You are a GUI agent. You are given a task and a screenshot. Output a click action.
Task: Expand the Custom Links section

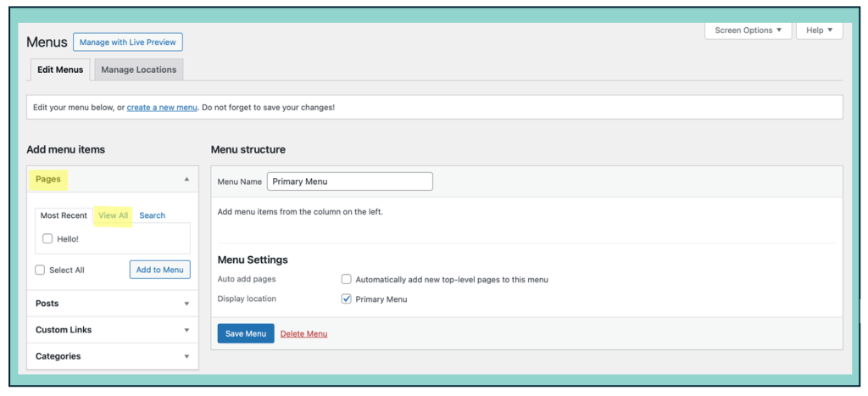point(186,330)
